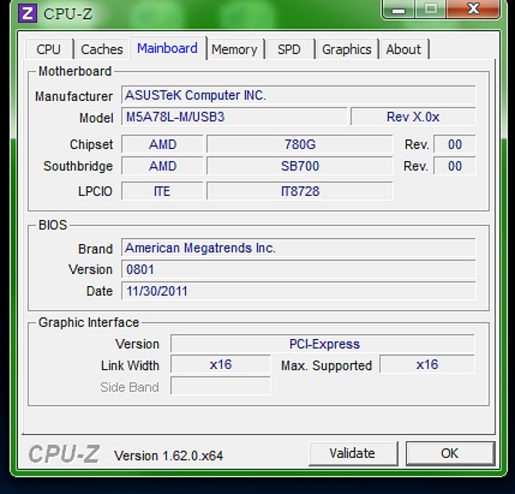Click the BIOS date 11/30/2011 field
The height and width of the screenshot is (494, 515).
click(298, 291)
